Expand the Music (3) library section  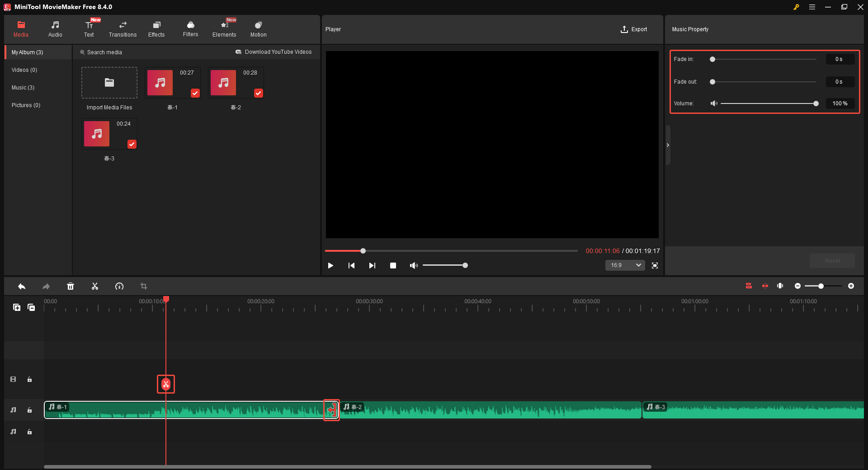pos(23,87)
